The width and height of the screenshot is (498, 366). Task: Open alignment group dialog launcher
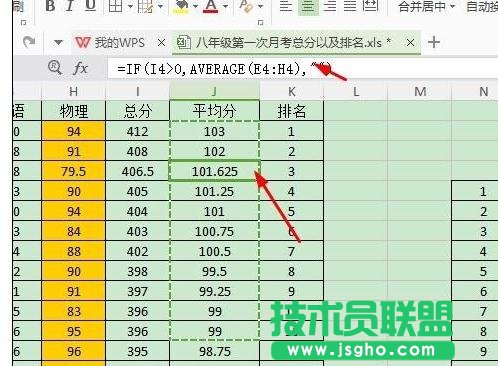261,23
